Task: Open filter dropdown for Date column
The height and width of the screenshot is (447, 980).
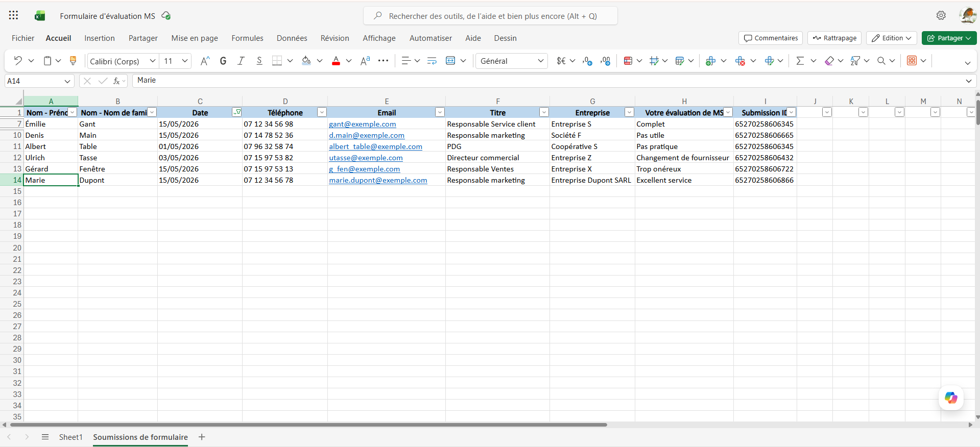Action: tap(237, 112)
